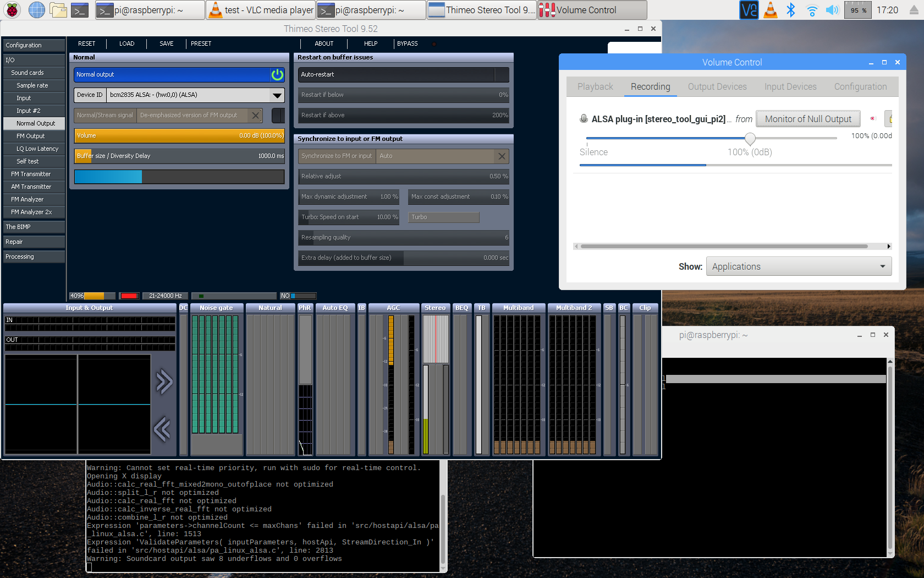Open the Input Devices tab
Screen dimensions: 924x578
pyautogui.click(x=790, y=86)
